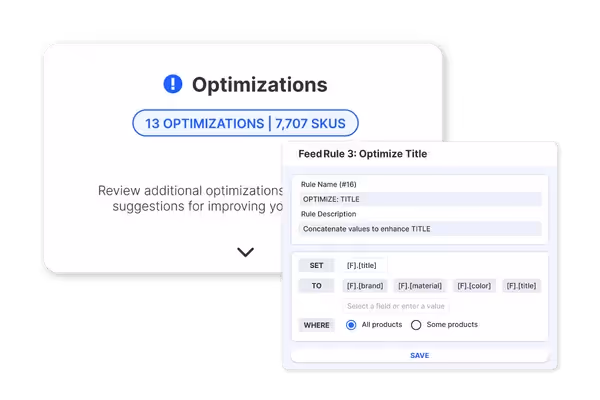The image size is (600, 400).
Task: Click the blue exclamation Optimizations icon
Action: tap(173, 84)
